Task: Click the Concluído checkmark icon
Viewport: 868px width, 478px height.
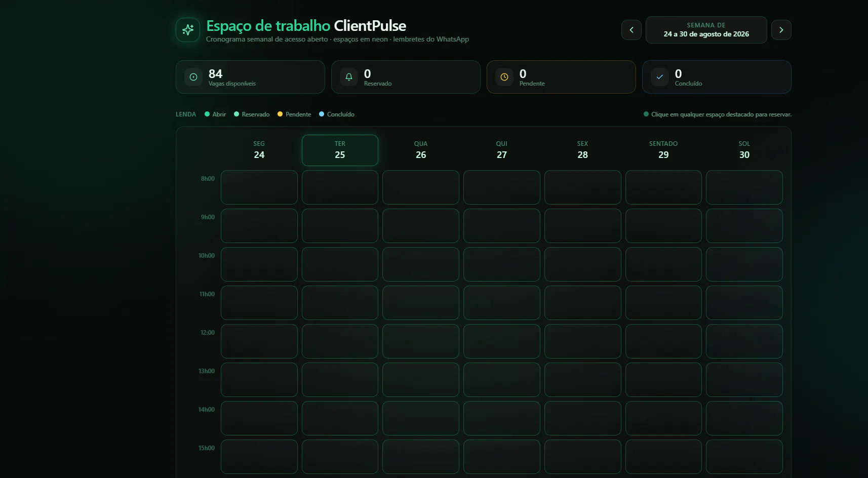Action: 660,77
